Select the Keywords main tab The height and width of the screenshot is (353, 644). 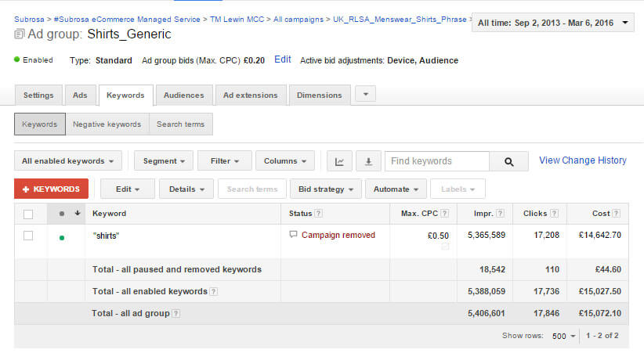[125, 95]
